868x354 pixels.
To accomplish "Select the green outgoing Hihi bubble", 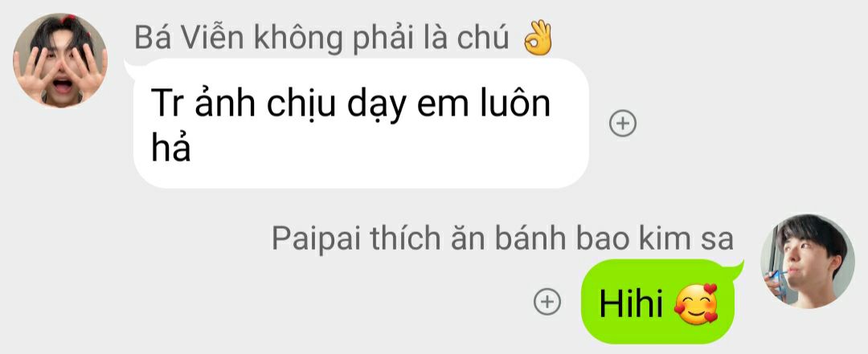I will (657, 302).
